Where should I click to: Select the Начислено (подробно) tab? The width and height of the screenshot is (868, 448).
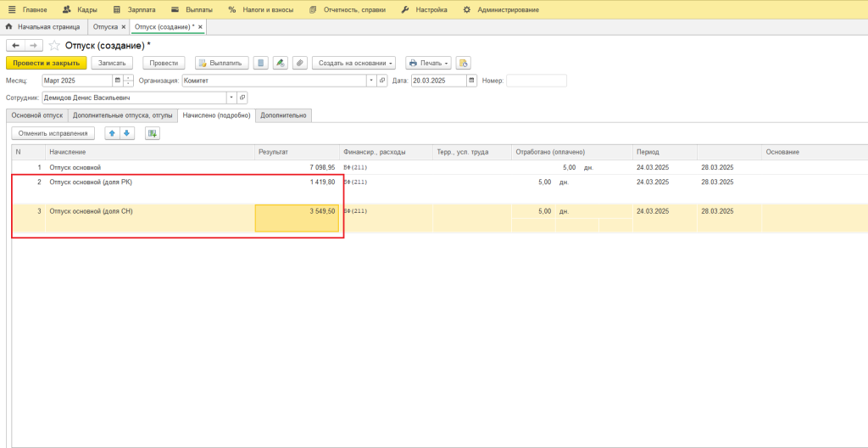point(217,115)
